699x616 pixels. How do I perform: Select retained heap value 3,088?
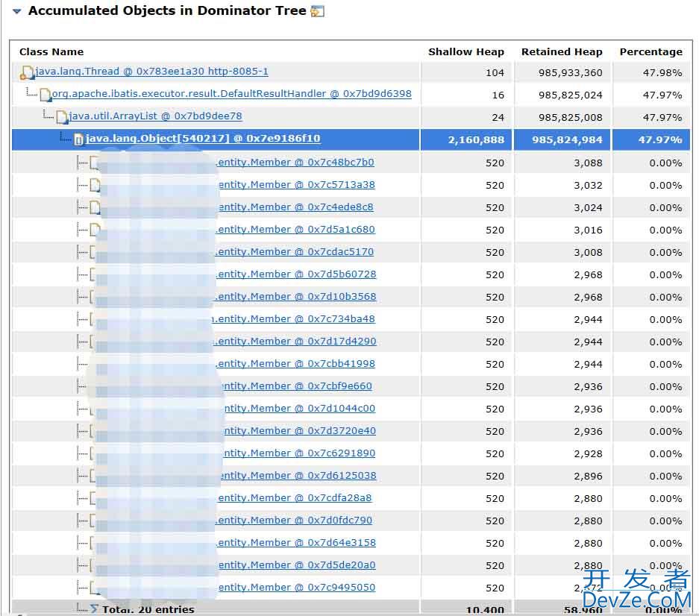click(x=588, y=163)
